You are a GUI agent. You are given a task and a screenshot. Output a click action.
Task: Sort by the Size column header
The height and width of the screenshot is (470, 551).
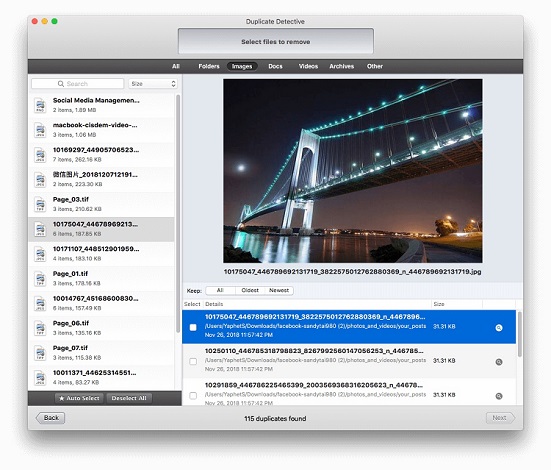click(456, 304)
